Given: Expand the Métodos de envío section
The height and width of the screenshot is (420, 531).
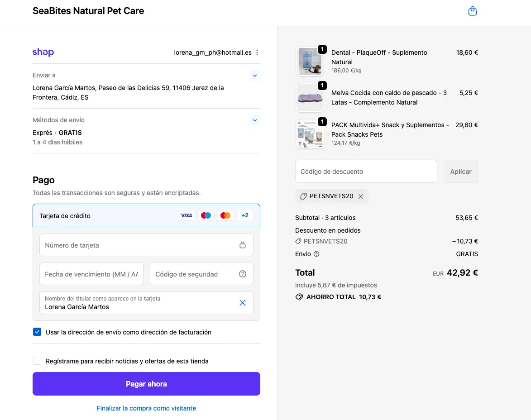Looking at the screenshot, I should pos(254,120).
